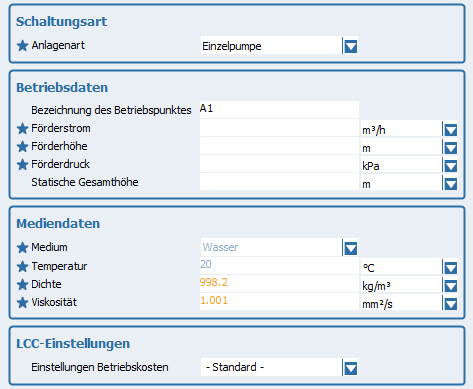Image resolution: width=473 pixels, height=389 pixels.
Task: Expand the Dichte kg/m³ unit dropdown
Action: point(450,285)
